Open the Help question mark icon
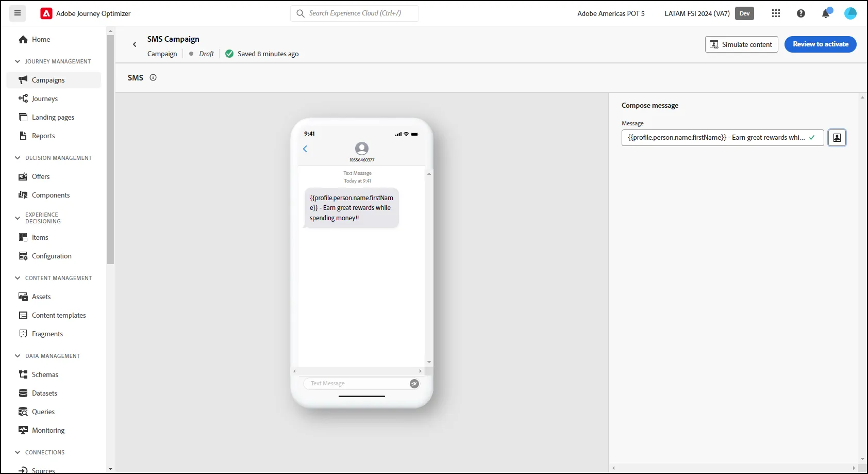 801,13
